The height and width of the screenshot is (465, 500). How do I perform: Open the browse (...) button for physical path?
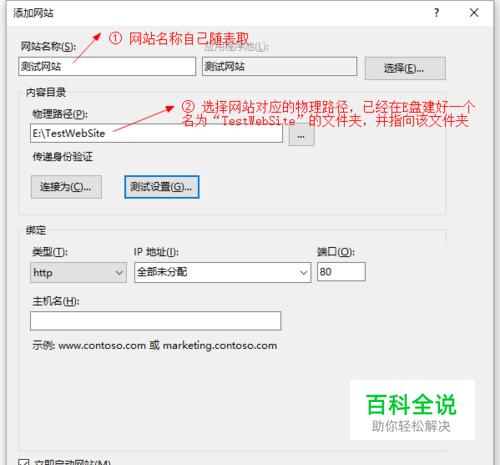[301, 136]
